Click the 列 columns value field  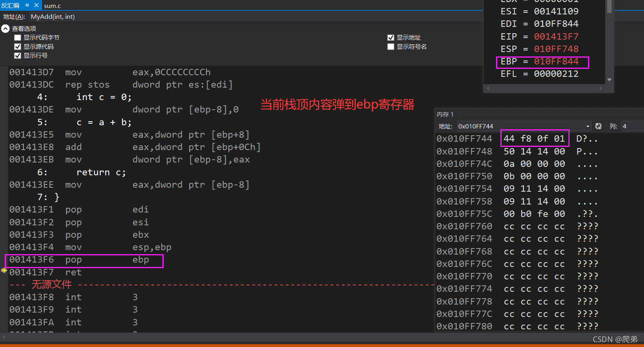[633, 126]
